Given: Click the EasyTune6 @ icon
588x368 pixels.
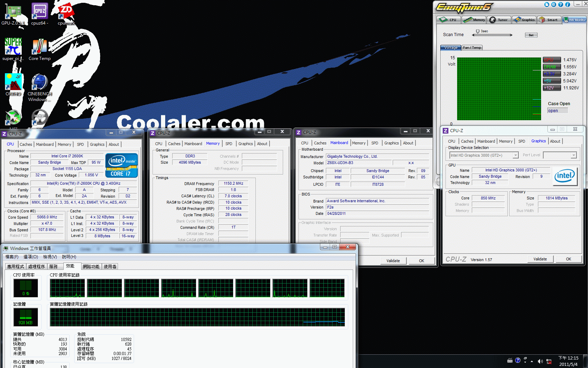Looking at the screenshot, I should coord(554,5).
